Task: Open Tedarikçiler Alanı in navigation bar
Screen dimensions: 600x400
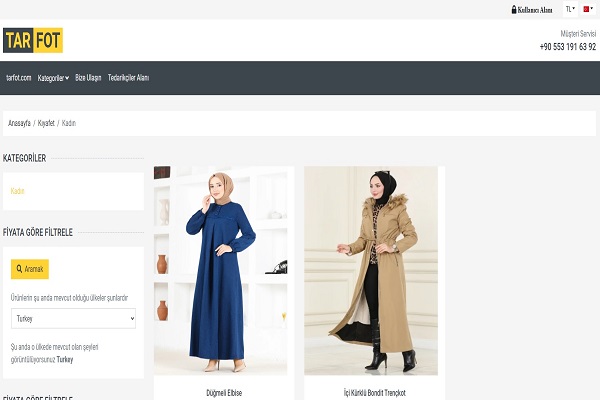Action: (x=128, y=78)
